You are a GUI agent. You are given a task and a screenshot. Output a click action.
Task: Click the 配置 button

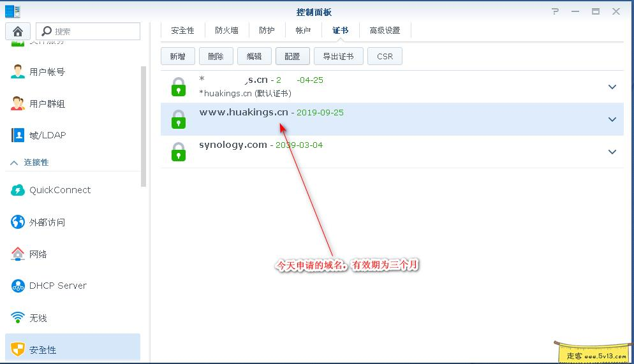pos(292,56)
